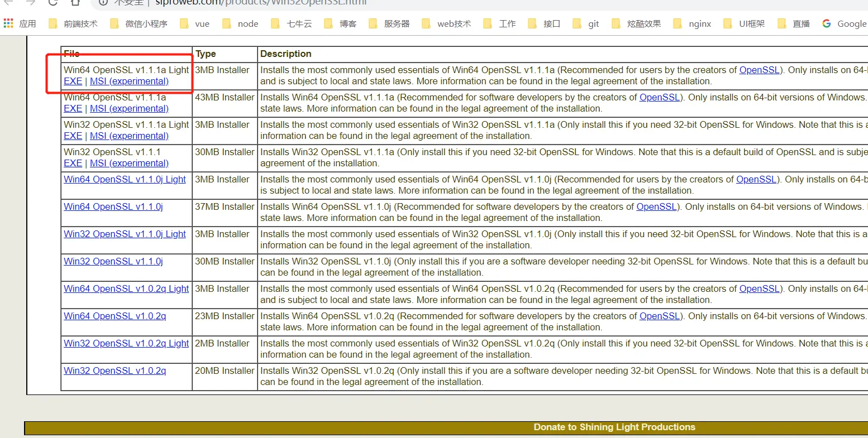Viewport: 868px width, 438px height.
Task: Open the Google bookmark
Action: pos(845,23)
